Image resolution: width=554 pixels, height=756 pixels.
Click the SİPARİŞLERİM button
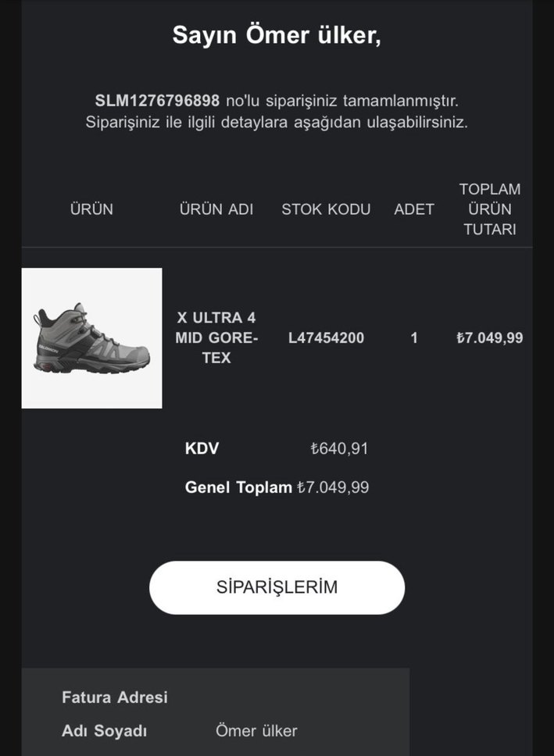tap(277, 587)
